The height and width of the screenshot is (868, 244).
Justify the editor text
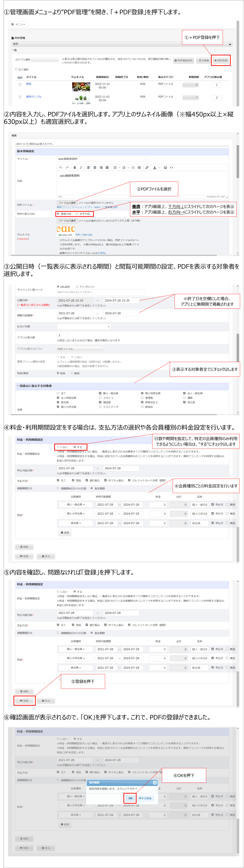[107, 167]
